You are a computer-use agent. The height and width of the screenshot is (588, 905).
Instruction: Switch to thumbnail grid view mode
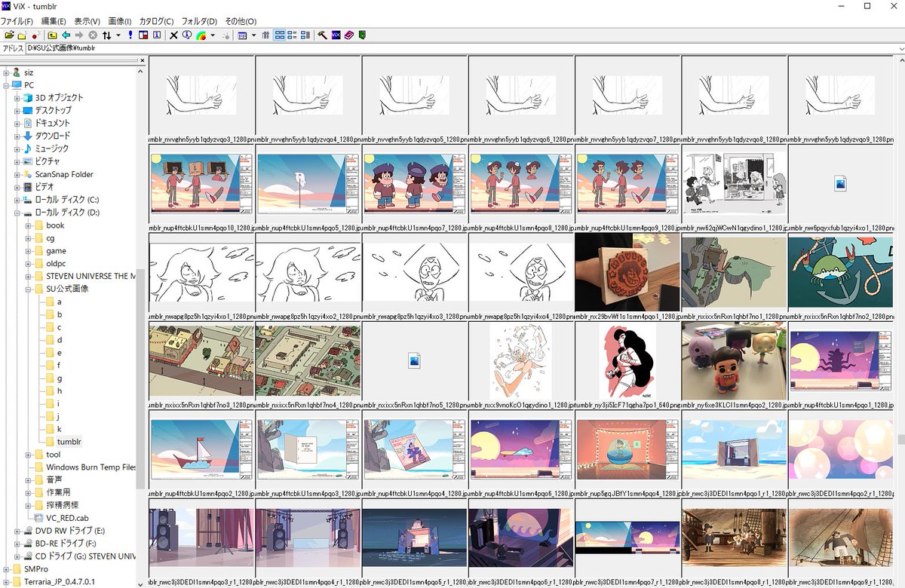[279, 35]
